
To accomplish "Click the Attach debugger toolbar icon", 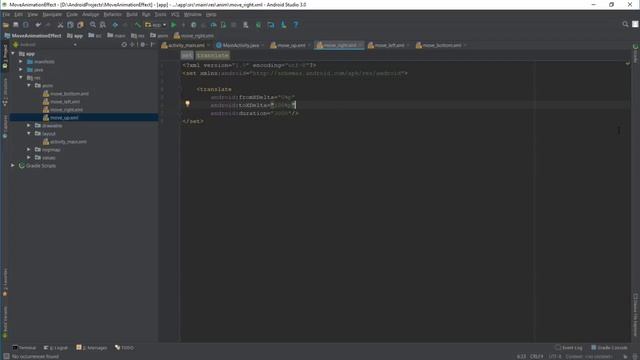I will 223,25.
